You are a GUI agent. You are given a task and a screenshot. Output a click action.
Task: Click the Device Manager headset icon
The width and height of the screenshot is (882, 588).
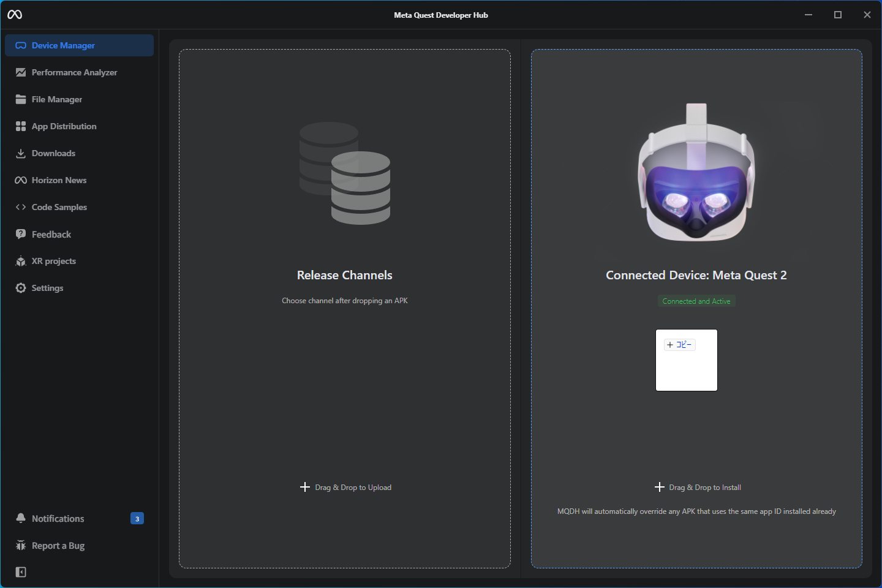[21, 45]
